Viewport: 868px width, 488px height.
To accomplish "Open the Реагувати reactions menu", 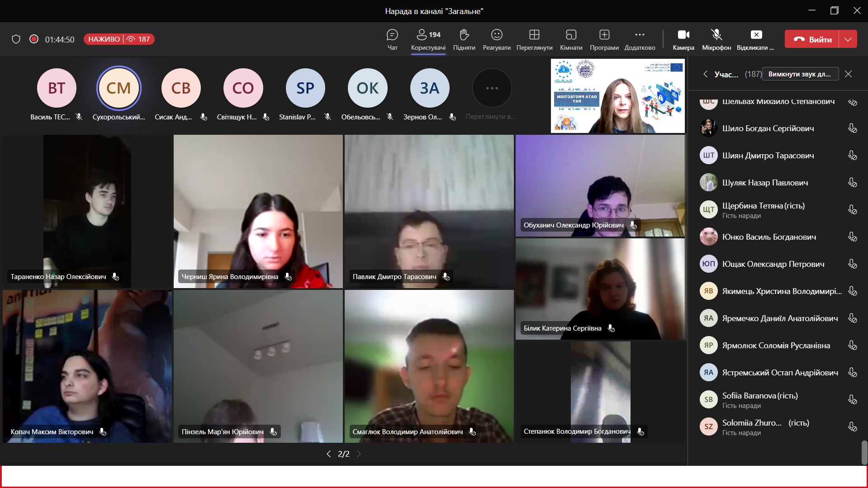I will pyautogui.click(x=497, y=39).
